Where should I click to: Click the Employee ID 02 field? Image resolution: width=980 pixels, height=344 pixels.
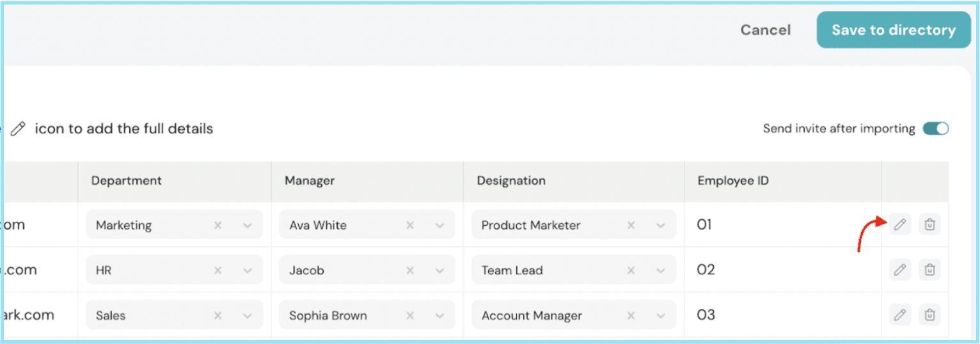click(706, 270)
